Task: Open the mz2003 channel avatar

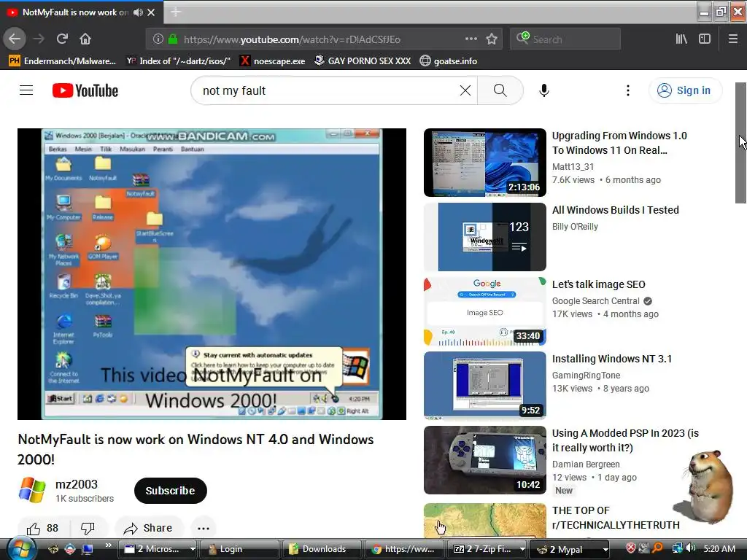Action: [x=32, y=491]
